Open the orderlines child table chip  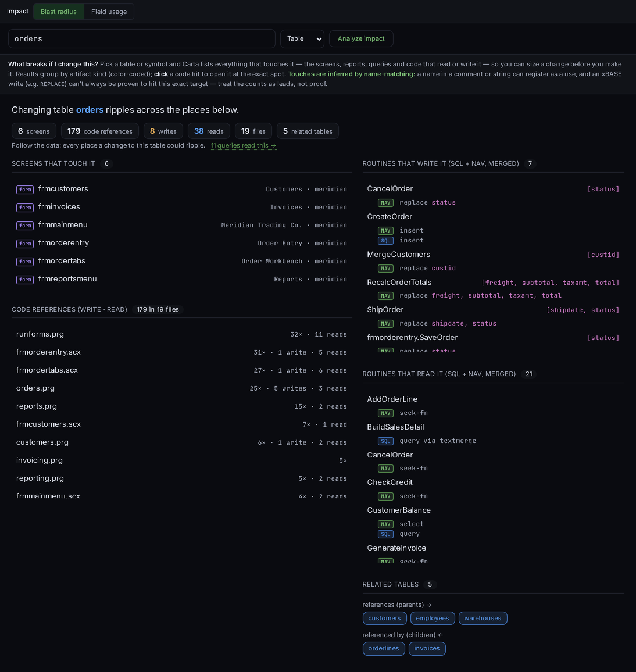coord(383,648)
